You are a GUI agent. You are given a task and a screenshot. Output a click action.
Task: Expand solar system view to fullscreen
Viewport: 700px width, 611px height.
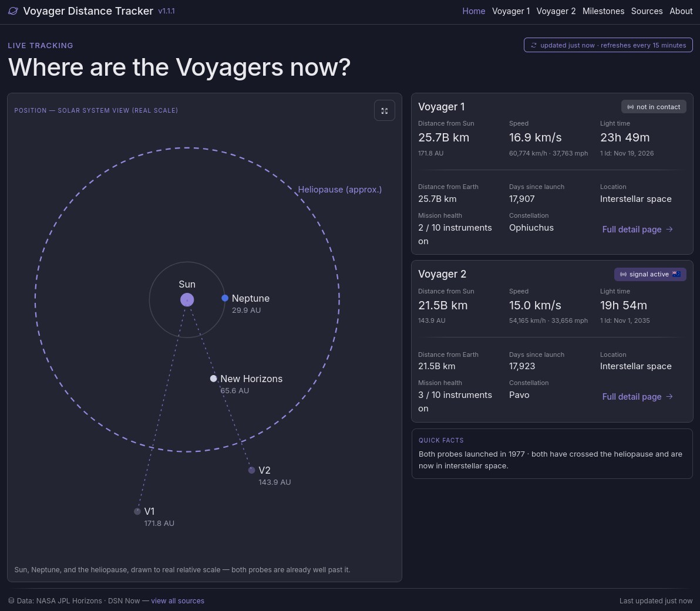[385, 111]
